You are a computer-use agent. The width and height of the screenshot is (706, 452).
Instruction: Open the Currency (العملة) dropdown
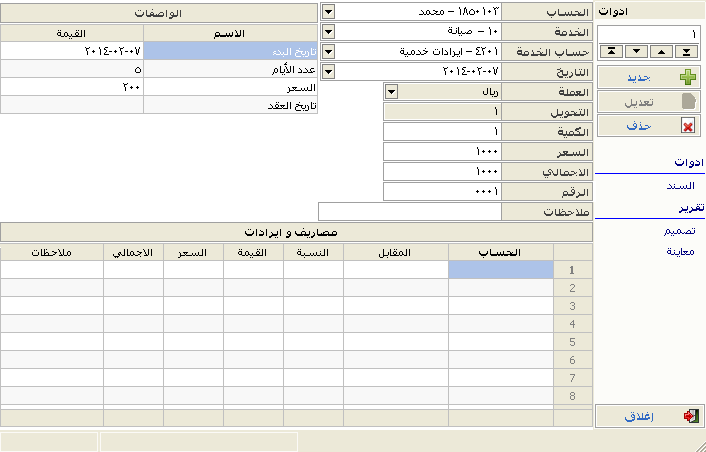tap(391, 91)
